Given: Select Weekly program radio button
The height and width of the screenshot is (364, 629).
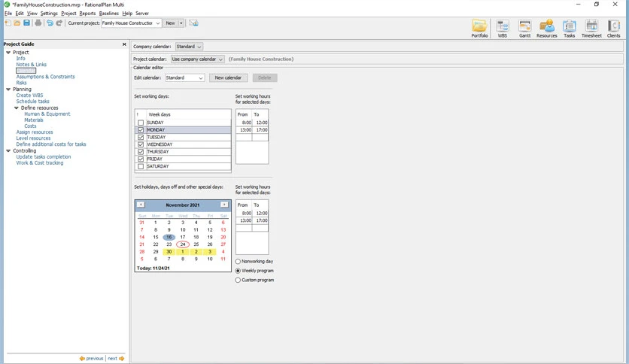Looking at the screenshot, I should click(238, 271).
